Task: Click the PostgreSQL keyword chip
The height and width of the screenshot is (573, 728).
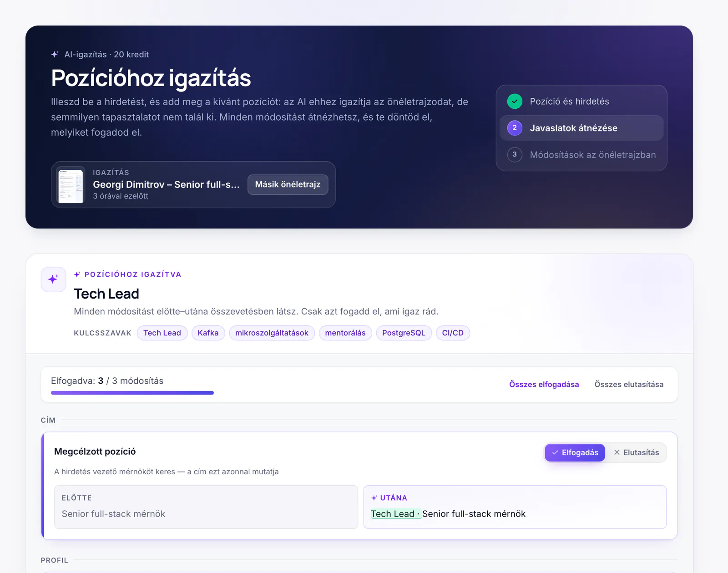Action: (x=404, y=333)
